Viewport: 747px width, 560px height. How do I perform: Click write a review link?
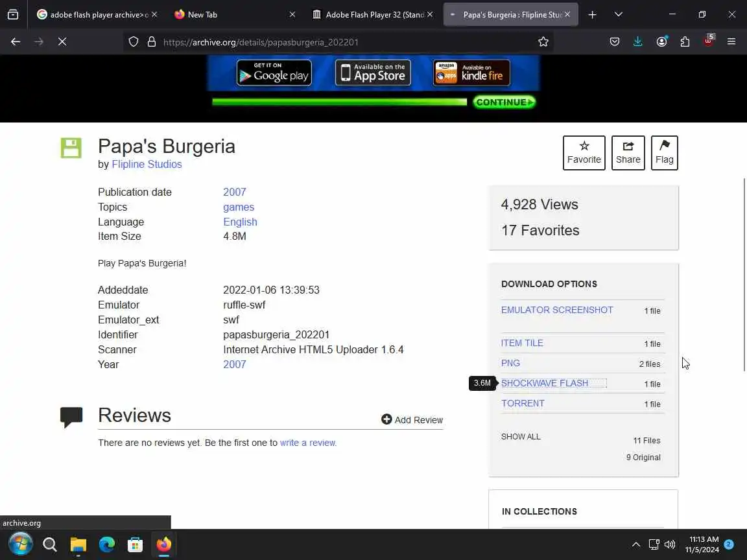[308, 443]
